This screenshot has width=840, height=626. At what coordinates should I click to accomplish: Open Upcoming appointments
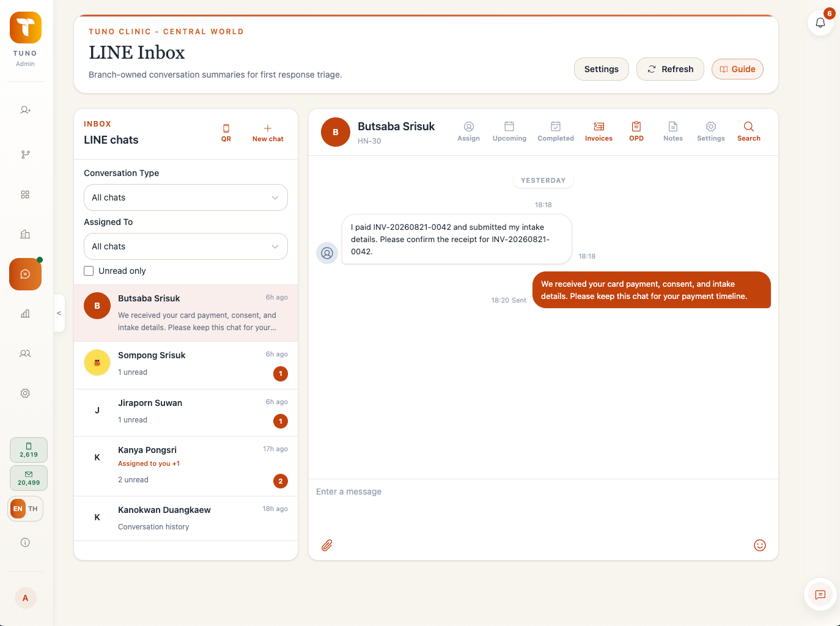[x=509, y=131]
